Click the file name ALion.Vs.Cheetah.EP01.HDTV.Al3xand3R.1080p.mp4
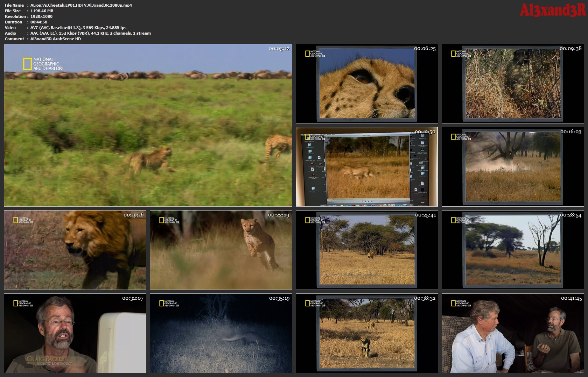Viewport: 588px width, 377px height. coord(81,5)
